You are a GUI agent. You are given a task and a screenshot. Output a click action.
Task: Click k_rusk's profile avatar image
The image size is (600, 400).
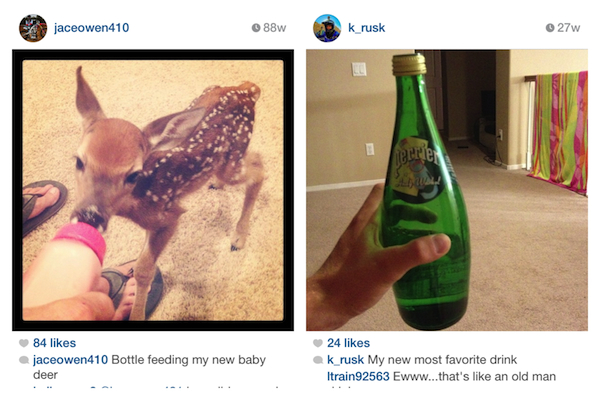click(x=327, y=27)
